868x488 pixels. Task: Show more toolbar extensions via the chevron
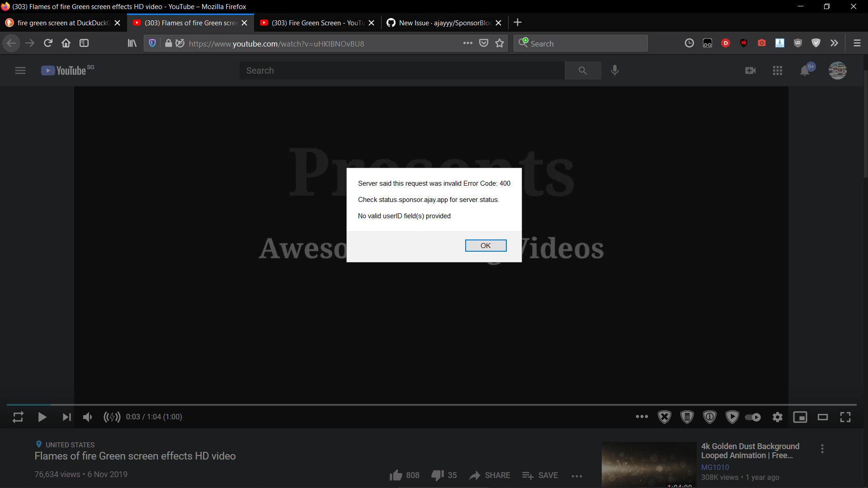(x=834, y=43)
